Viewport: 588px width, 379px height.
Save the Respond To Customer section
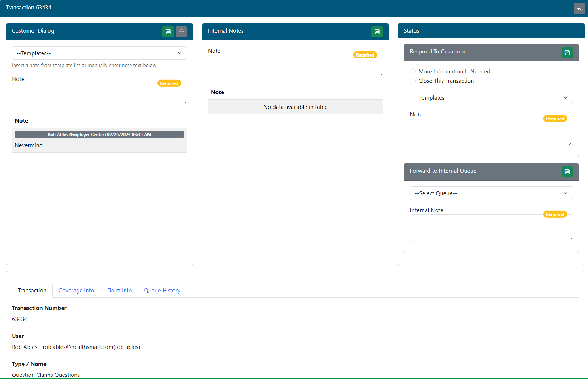click(x=567, y=53)
